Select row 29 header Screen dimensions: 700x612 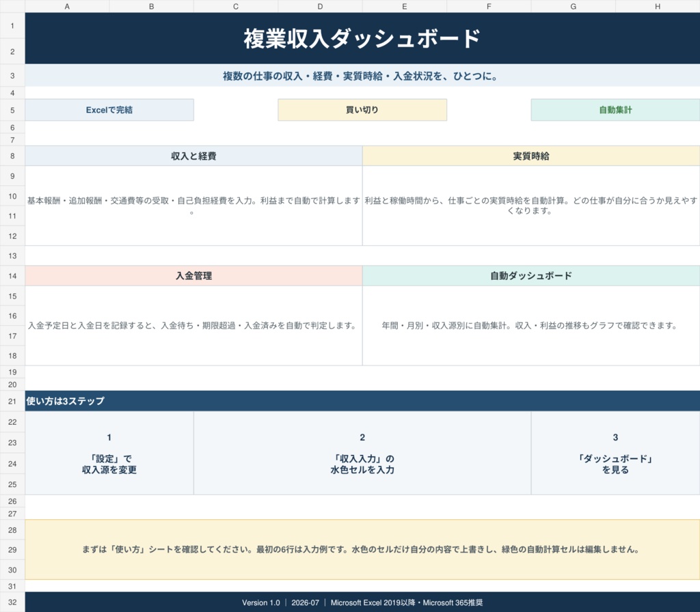(x=12, y=550)
